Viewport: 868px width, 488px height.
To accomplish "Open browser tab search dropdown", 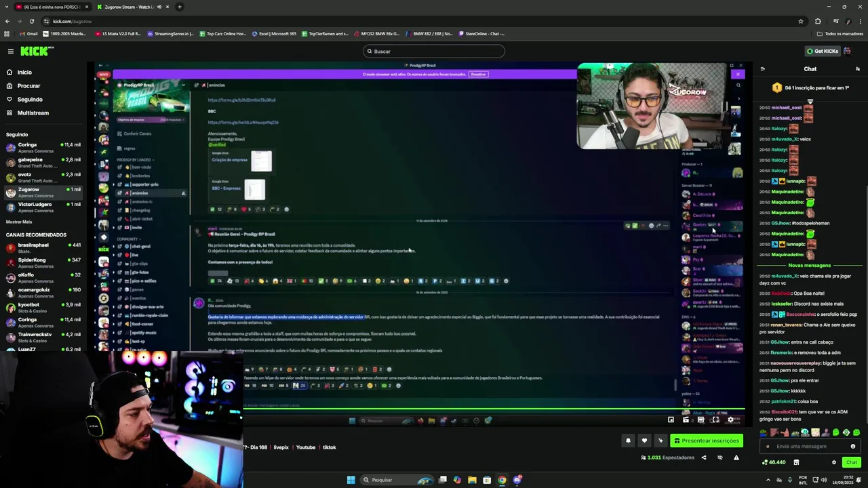I will click(5, 7).
